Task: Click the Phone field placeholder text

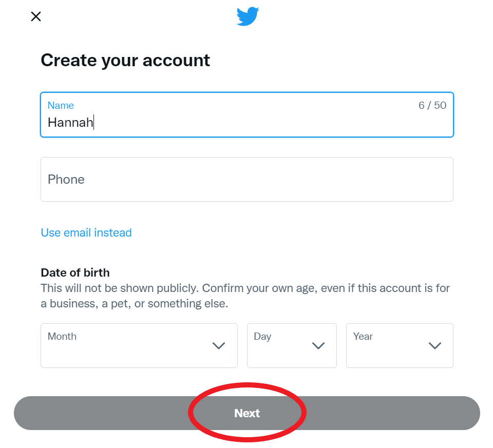Action: [x=66, y=179]
